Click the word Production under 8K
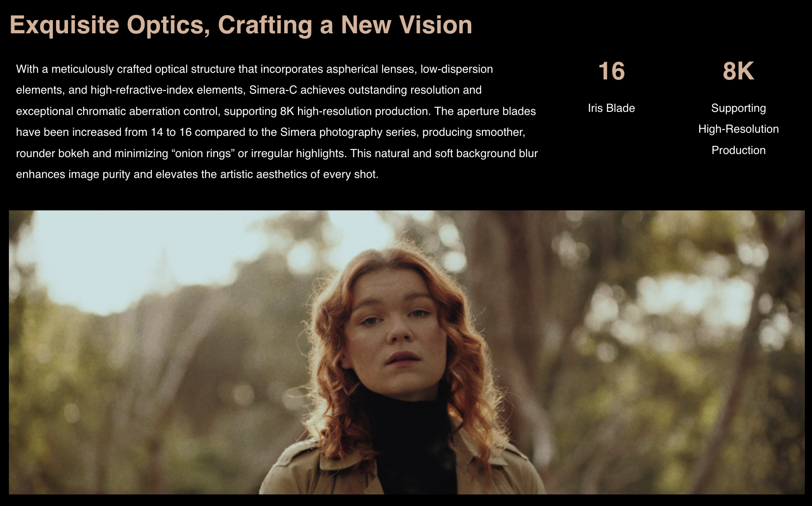 click(738, 150)
